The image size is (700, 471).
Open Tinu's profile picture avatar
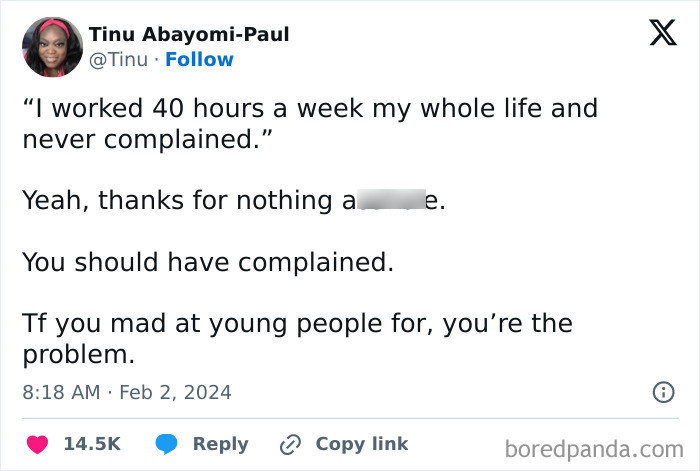pos(52,47)
